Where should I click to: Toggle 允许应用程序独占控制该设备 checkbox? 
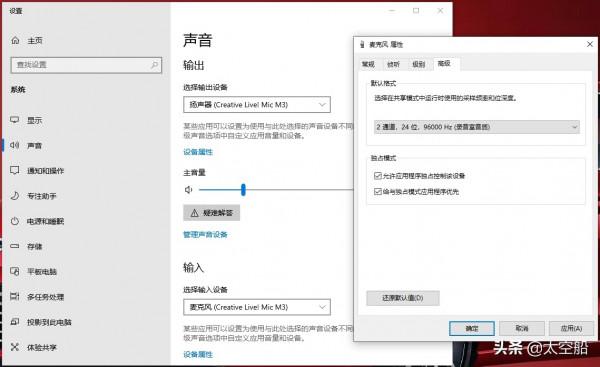pos(378,176)
